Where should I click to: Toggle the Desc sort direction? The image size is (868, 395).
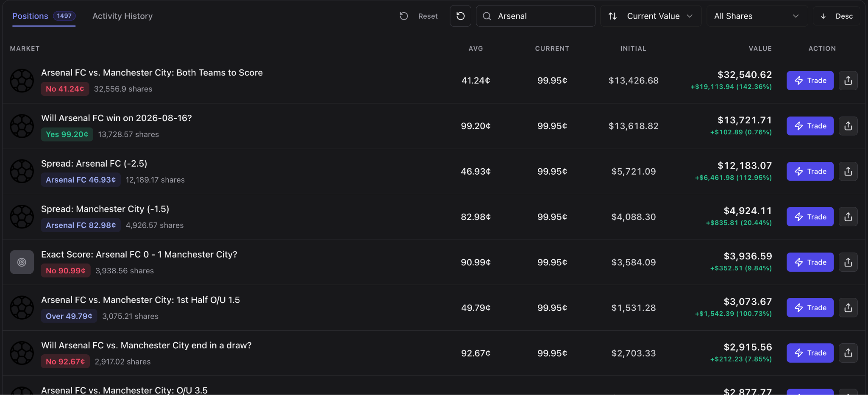tap(836, 16)
